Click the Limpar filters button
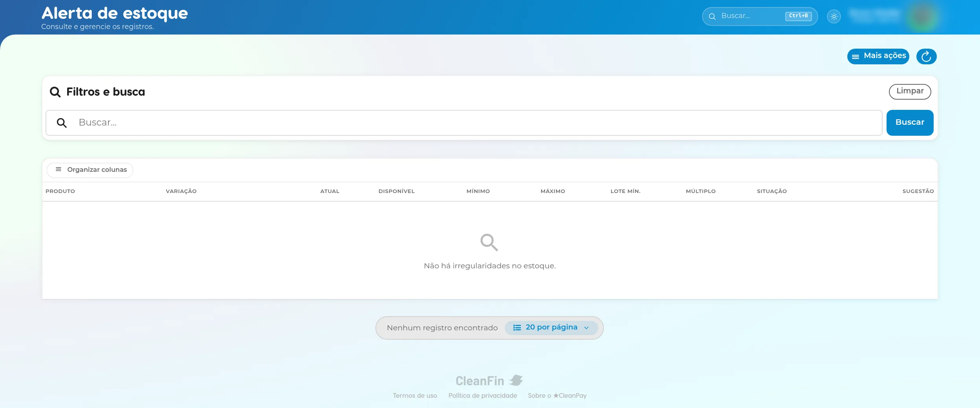 (910, 91)
